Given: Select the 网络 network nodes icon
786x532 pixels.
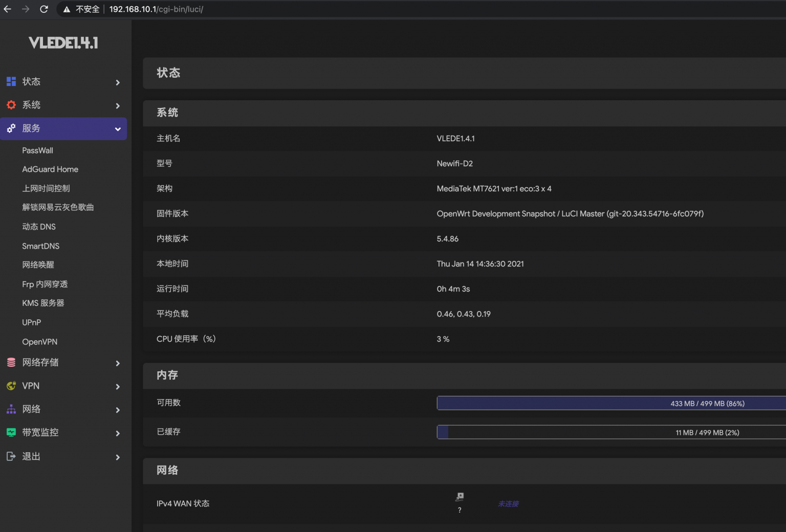Looking at the screenshot, I should point(11,409).
